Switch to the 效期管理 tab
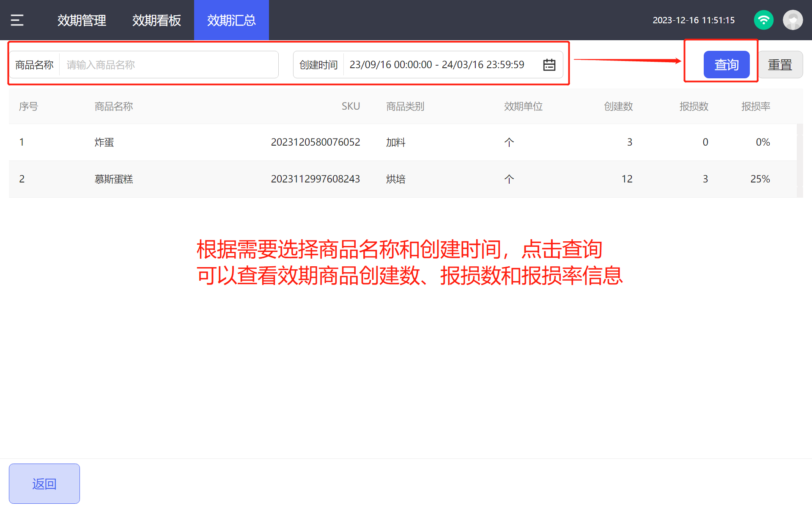 (x=82, y=20)
